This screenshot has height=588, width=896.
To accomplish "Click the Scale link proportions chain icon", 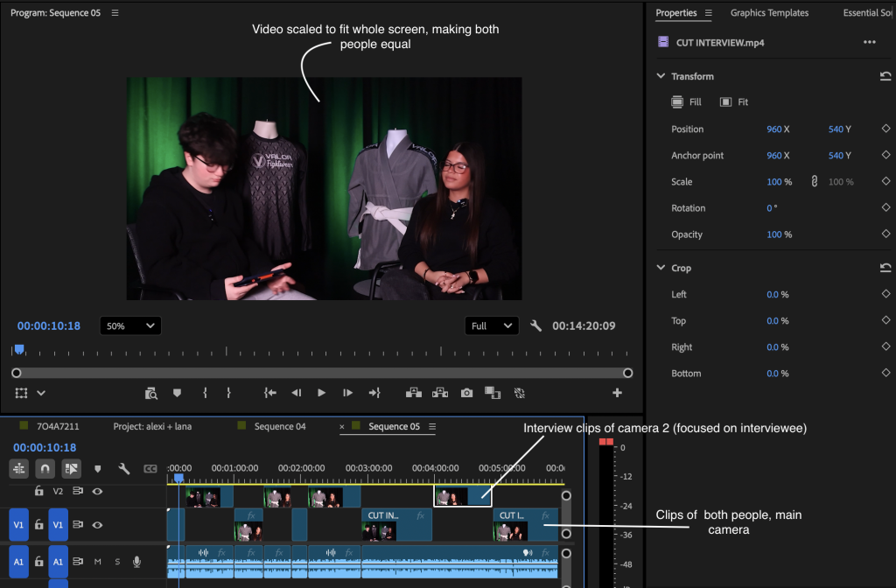I will [x=813, y=182].
